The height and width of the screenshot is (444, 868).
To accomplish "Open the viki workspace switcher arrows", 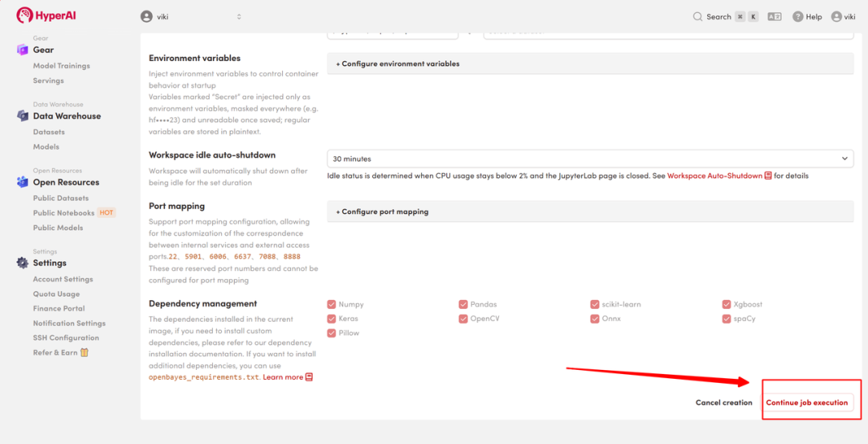I will click(239, 17).
